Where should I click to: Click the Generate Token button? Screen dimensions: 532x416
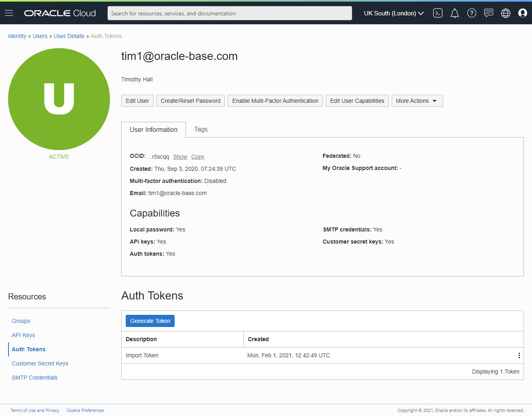[x=150, y=321]
